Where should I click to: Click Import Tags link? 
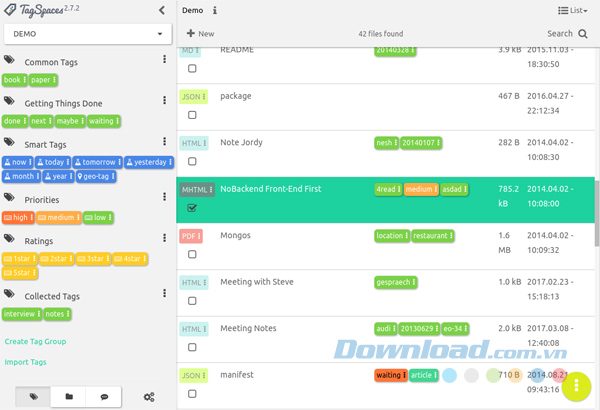[25, 362]
